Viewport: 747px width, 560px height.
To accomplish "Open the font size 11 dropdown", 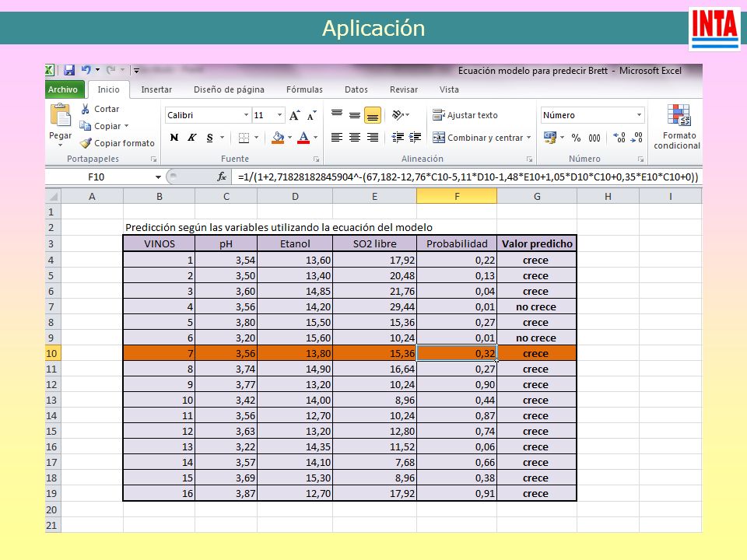I will 279,115.
